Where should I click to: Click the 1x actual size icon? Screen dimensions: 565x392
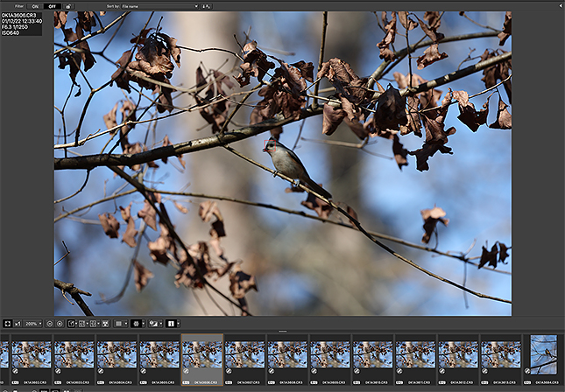pos(18,323)
